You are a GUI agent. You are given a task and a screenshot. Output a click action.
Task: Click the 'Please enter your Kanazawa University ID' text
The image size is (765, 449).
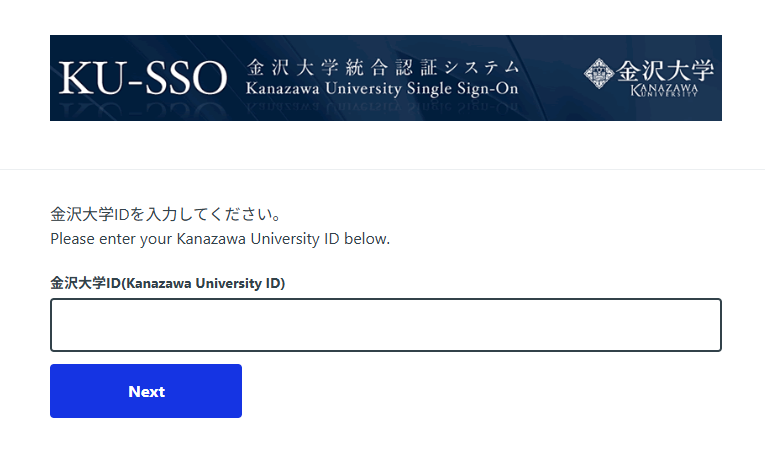click(220, 239)
